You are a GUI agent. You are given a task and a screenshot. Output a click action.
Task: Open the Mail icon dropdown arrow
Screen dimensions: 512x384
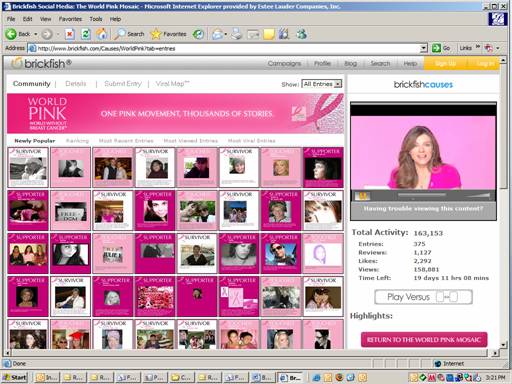coord(226,34)
